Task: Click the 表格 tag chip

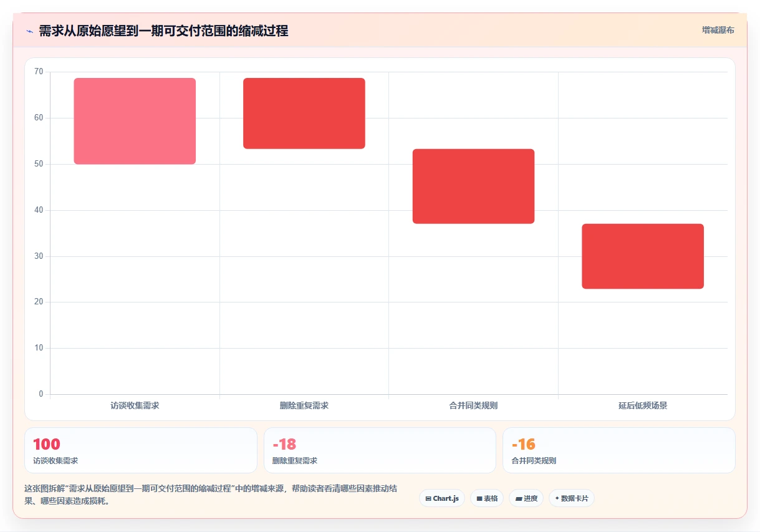Action: (x=487, y=498)
